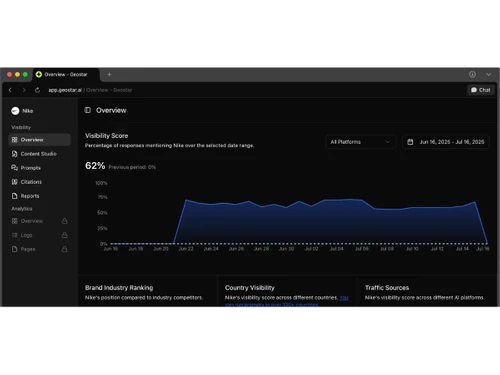Click the Overview page title
Viewport: 500px width, 375px height.
(111, 110)
